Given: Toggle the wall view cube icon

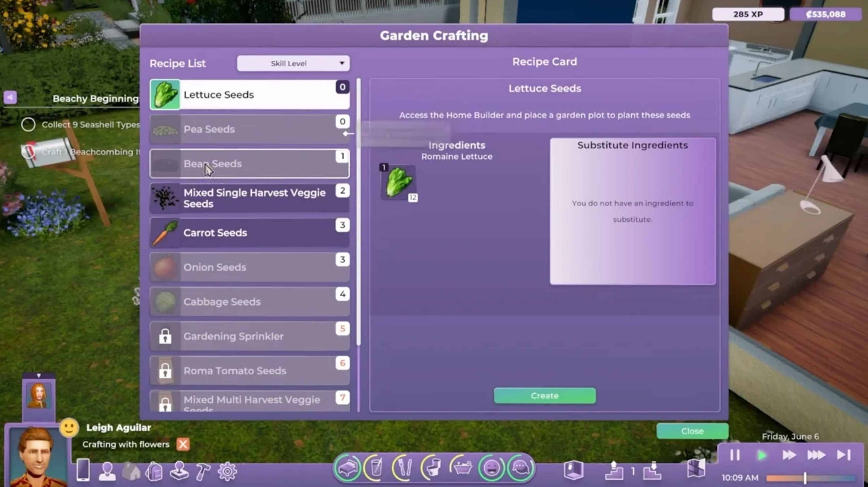Looking at the screenshot, I should pos(573,469).
